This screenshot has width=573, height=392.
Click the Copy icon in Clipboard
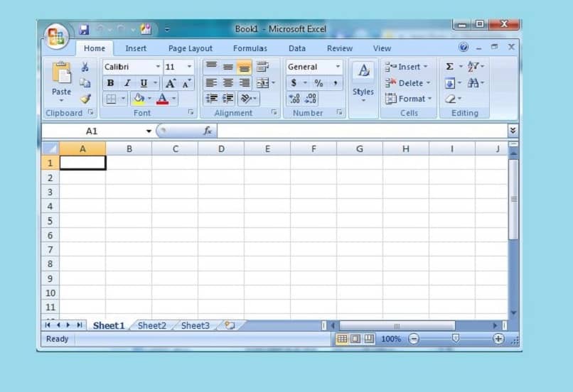click(85, 83)
